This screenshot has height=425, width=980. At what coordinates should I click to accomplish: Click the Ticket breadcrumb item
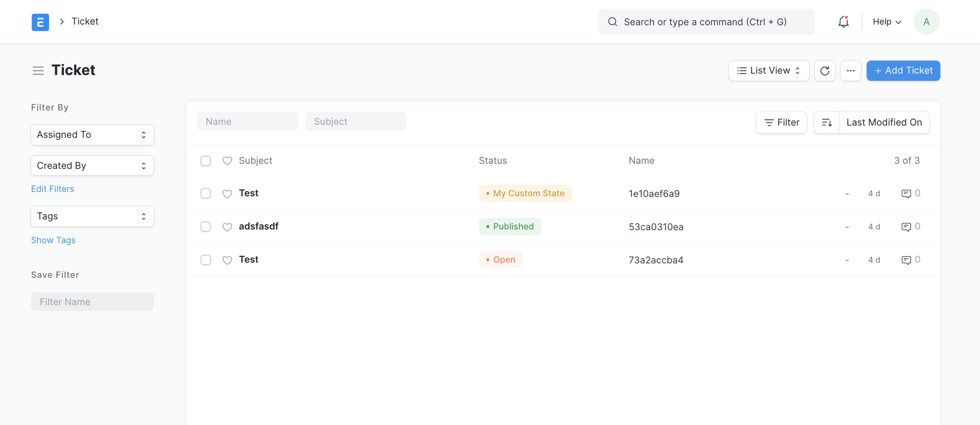point(85,21)
